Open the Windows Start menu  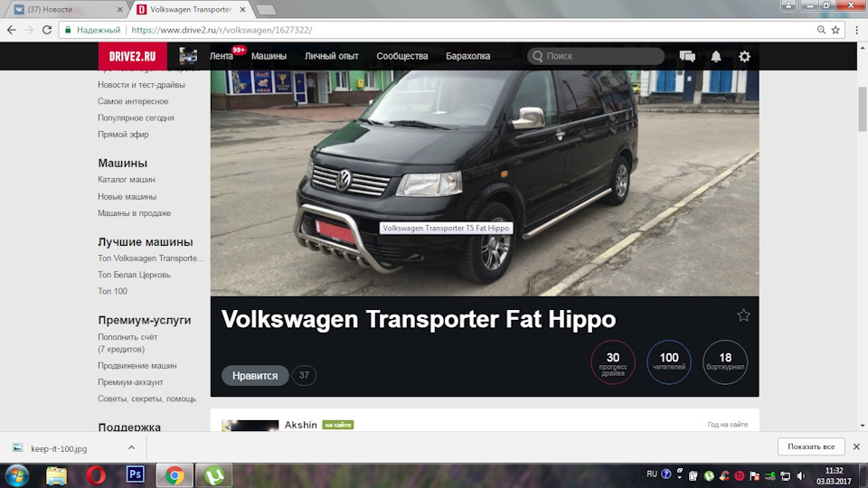click(16, 475)
